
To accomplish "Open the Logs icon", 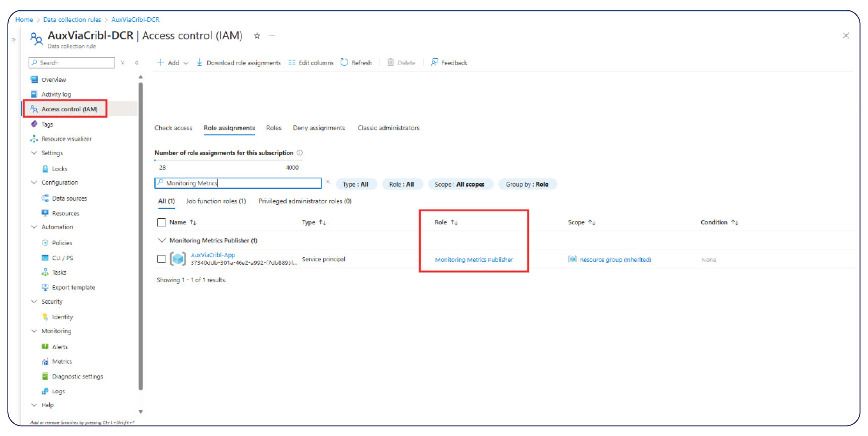I will point(45,391).
